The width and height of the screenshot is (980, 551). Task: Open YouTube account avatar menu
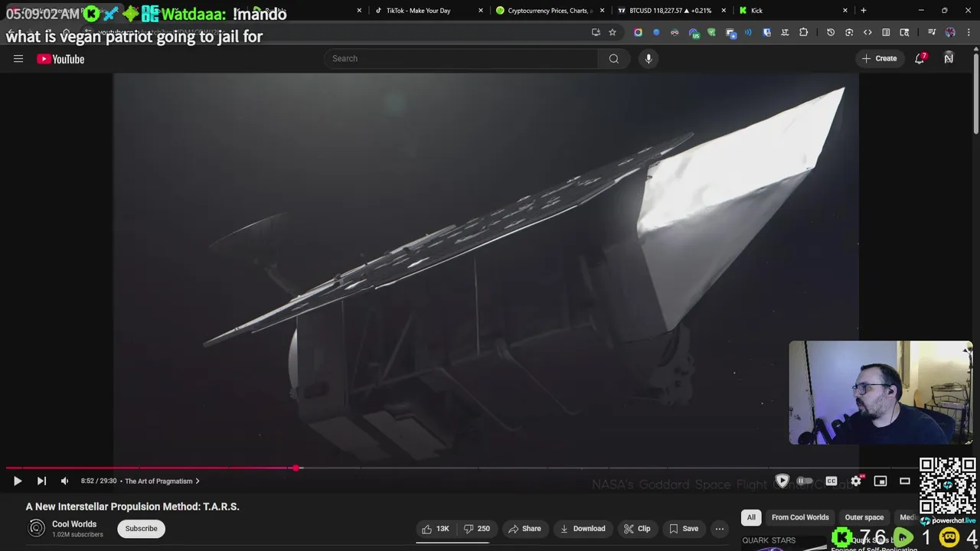pyautogui.click(x=949, y=59)
